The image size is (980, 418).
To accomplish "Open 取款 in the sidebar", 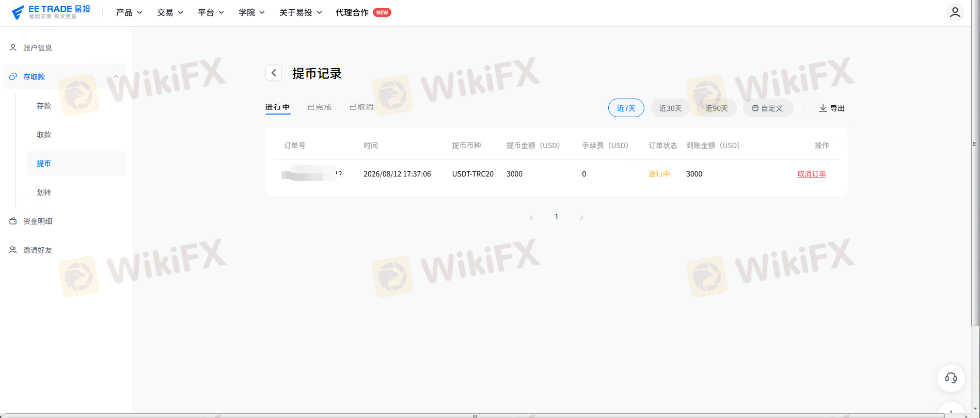I will (44, 135).
